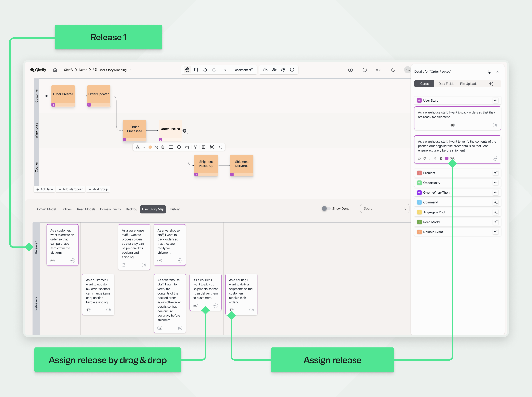
Task: Click the HG user avatar in header
Action: tap(407, 70)
